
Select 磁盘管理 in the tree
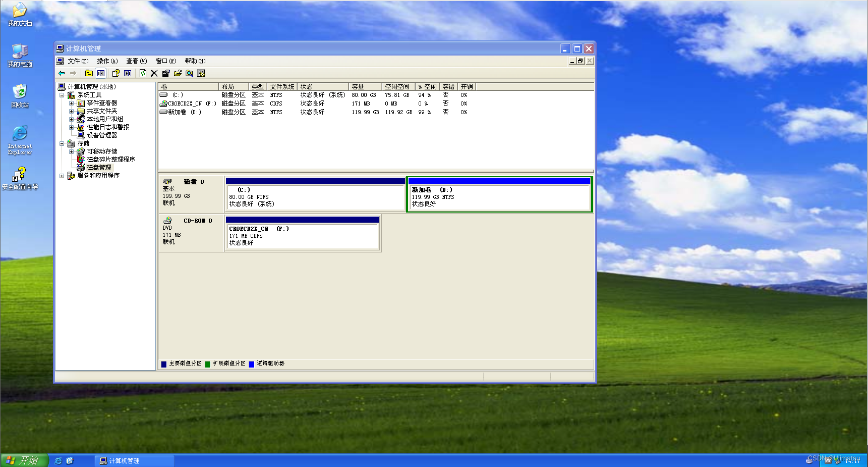tap(99, 168)
